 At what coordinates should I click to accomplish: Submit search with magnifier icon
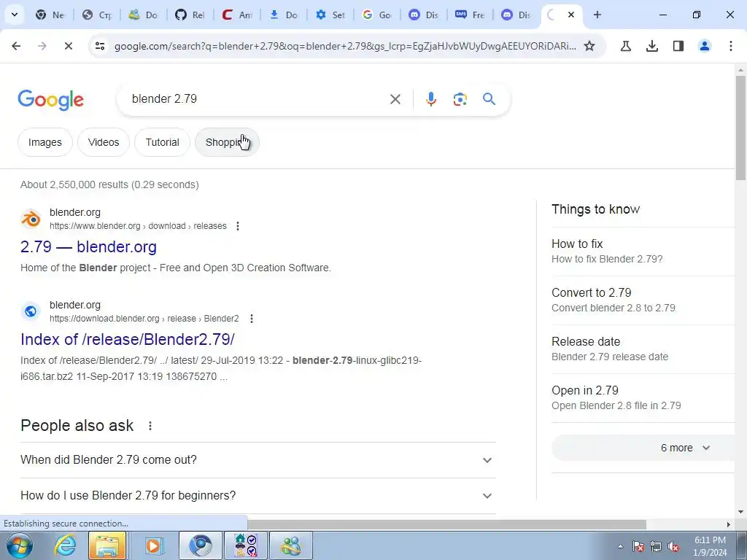click(489, 99)
